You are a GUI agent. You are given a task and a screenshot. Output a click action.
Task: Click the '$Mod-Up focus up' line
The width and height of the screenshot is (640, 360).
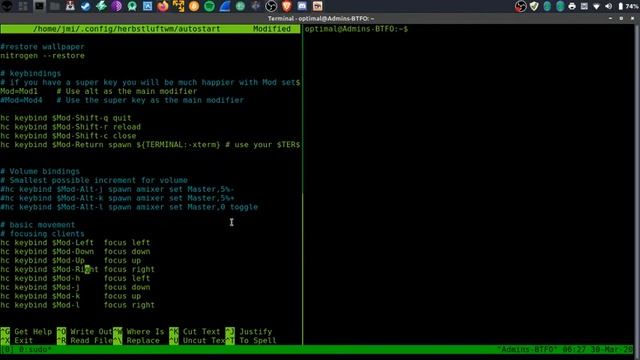pyautogui.click(x=70, y=261)
